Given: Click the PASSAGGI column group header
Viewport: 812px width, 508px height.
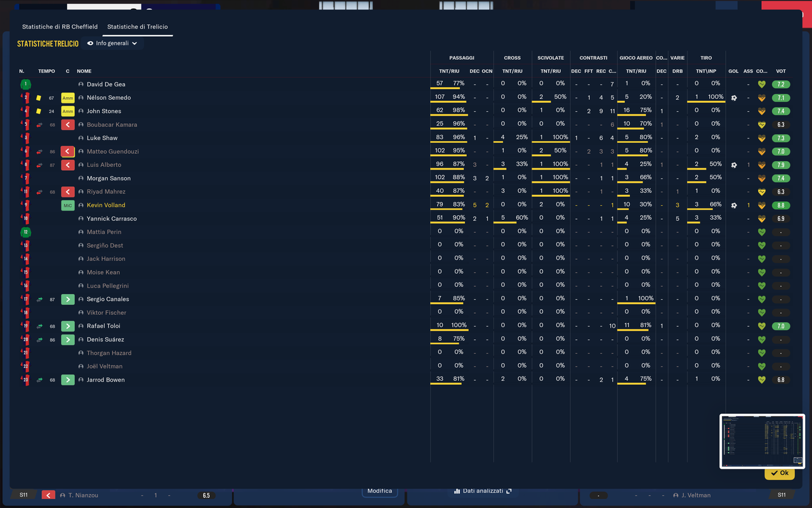Looking at the screenshot, I should tap(462, 58).
